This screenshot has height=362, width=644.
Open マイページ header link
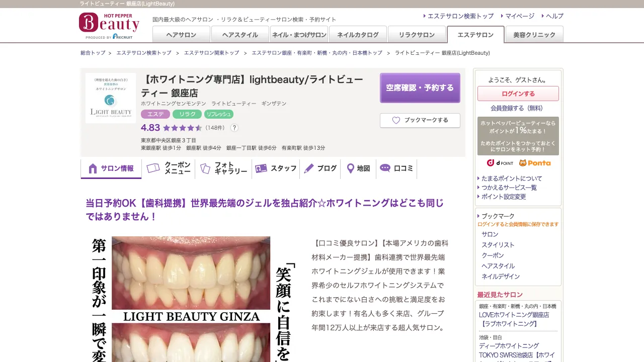coord(520,16)
